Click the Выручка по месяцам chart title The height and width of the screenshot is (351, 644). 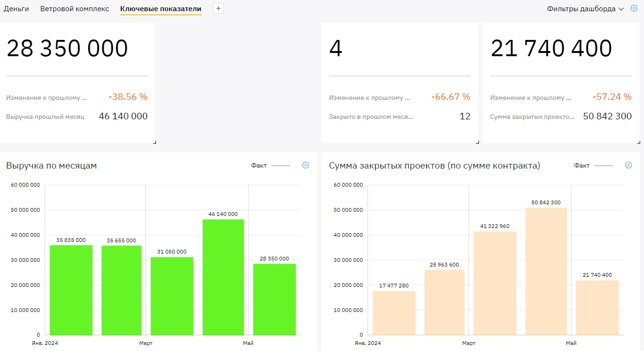tap(52, 165)
